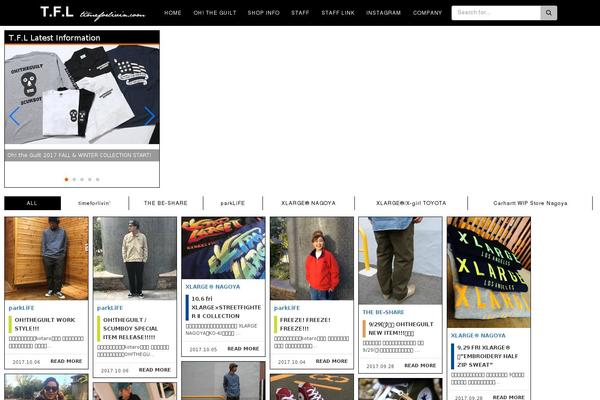Open 9.29 FRI XLARGE® EMBROIDERY HALF ZIP title
This screenshot has height=400, width=600.
(x=487, y=356)
